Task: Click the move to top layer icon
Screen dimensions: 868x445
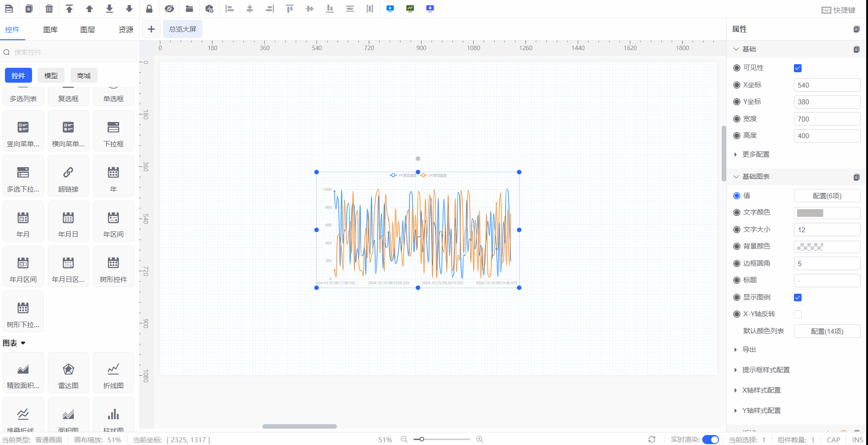Action: point(69,9)
